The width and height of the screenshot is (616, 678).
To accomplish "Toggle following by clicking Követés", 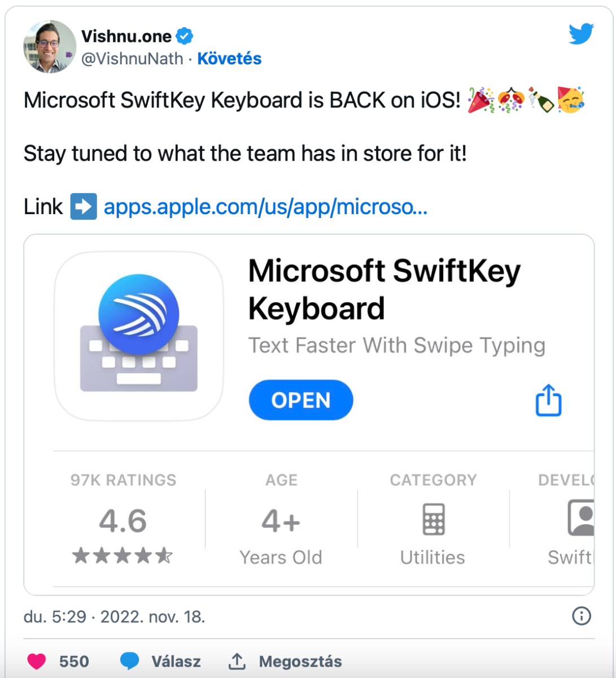I will click(x=229, y=58).
